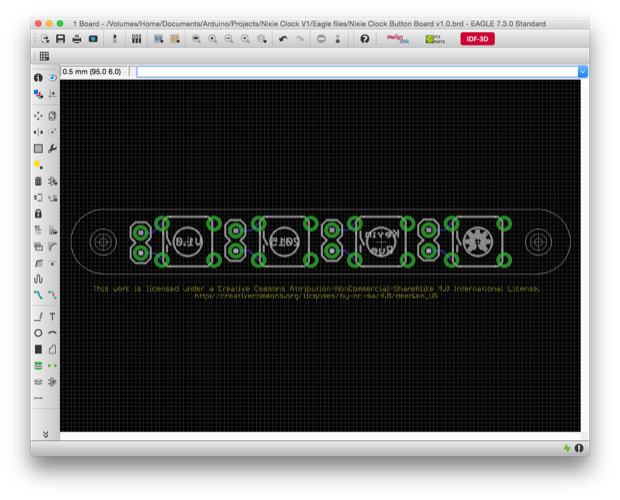Select the Arc tool

52,333
